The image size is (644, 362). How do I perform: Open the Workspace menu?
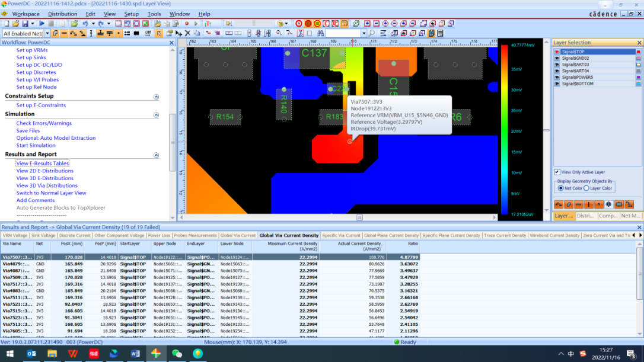tap(25, 14)
